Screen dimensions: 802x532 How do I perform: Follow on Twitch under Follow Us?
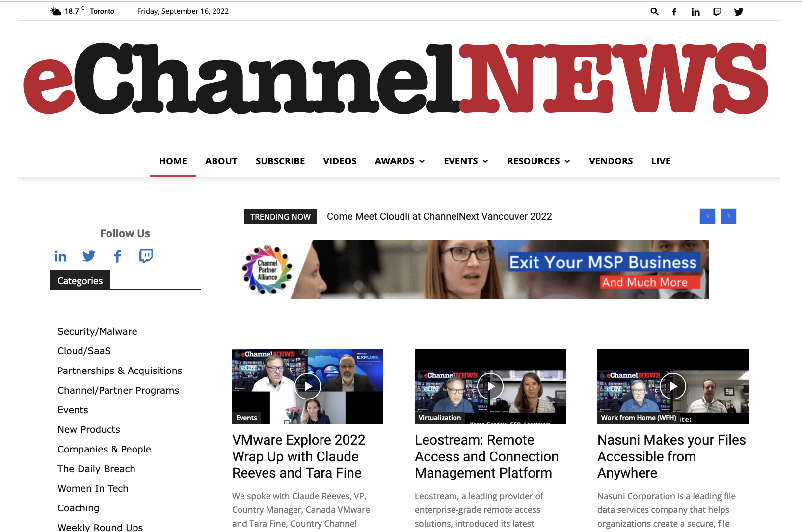[146, 256]
